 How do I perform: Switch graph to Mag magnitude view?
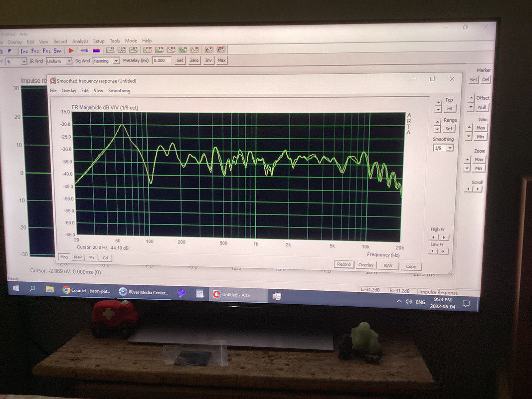point(64,257)
